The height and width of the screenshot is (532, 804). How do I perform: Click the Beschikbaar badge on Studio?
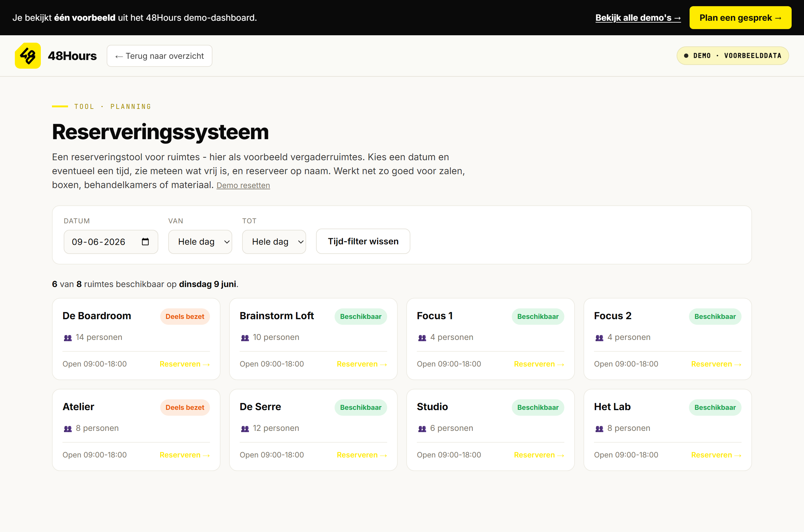538,407
